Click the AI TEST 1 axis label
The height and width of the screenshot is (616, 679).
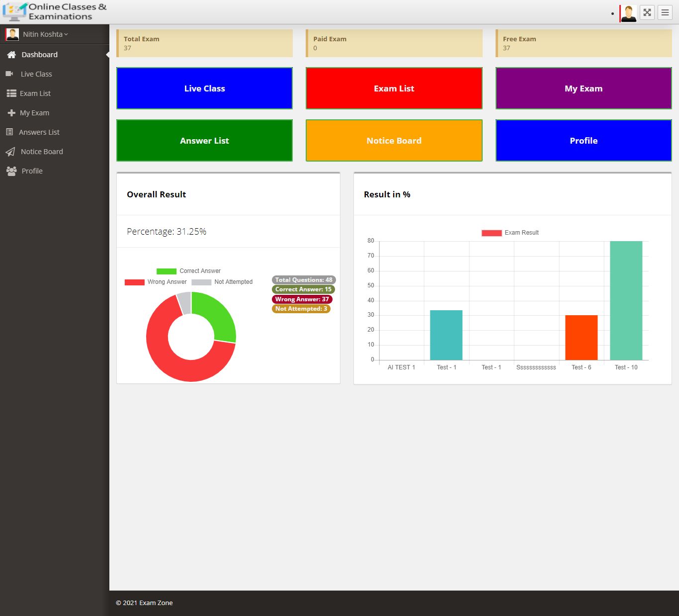402,367
